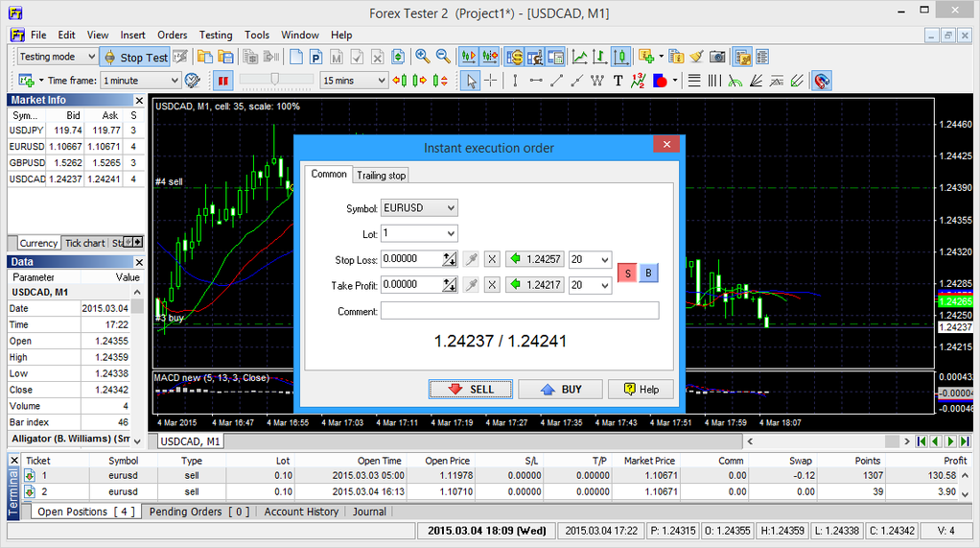Select the USDJPY row in Market Info
Screen dimensions: 980x548
[x=75, y=131]
